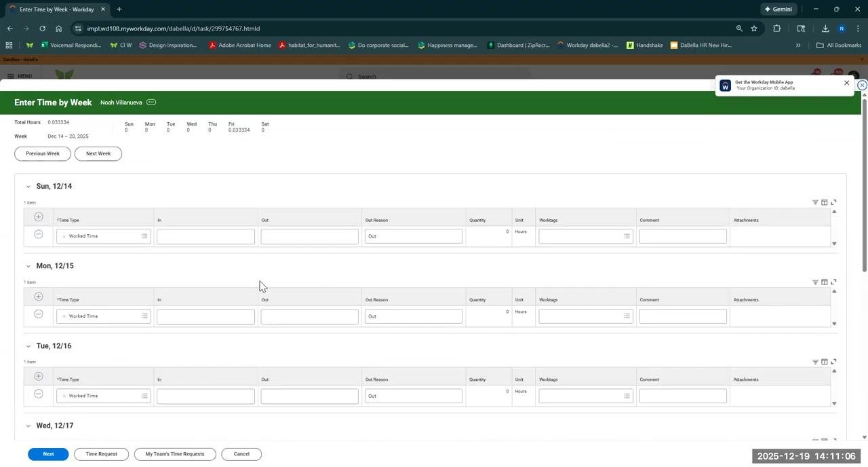The width and height of the screenshot is (868, 467).
Task: Click the blue Next button
Action: (48, 454)
